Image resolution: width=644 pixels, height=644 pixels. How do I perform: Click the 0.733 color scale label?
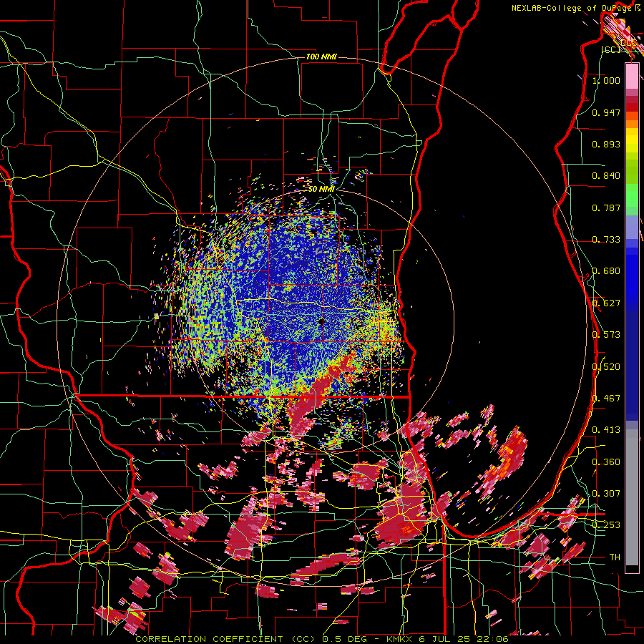[x=606, y=240]
